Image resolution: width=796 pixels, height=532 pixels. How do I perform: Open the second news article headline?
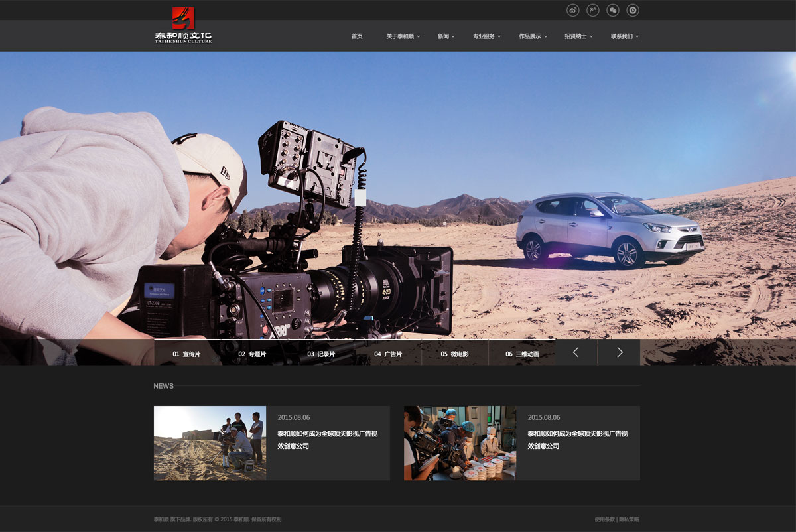pyautogui.click(x=577, y=440)
